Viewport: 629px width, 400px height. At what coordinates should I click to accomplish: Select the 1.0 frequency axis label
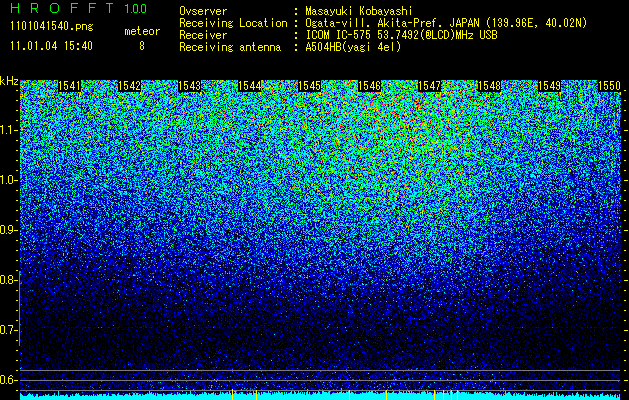coord(8,180)
